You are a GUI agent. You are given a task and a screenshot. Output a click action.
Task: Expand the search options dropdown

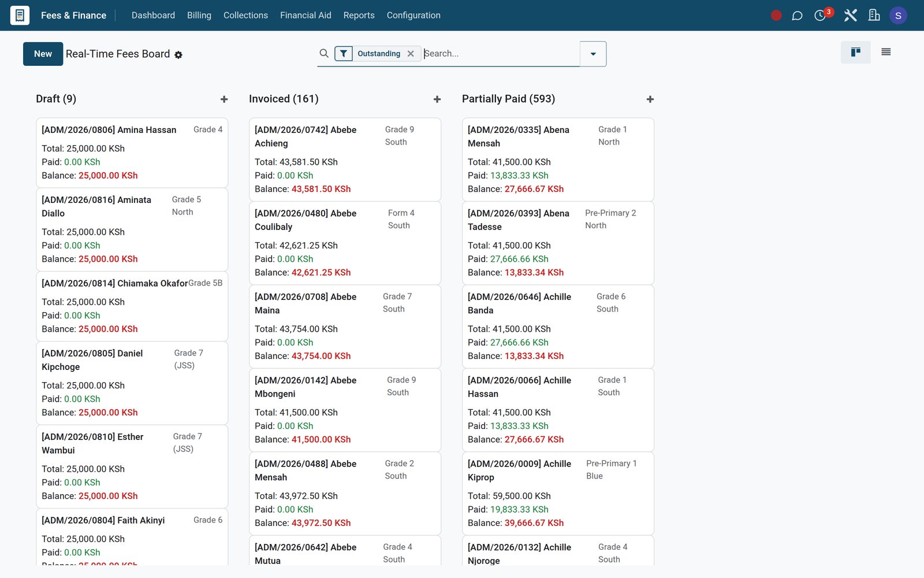[593, 54]
